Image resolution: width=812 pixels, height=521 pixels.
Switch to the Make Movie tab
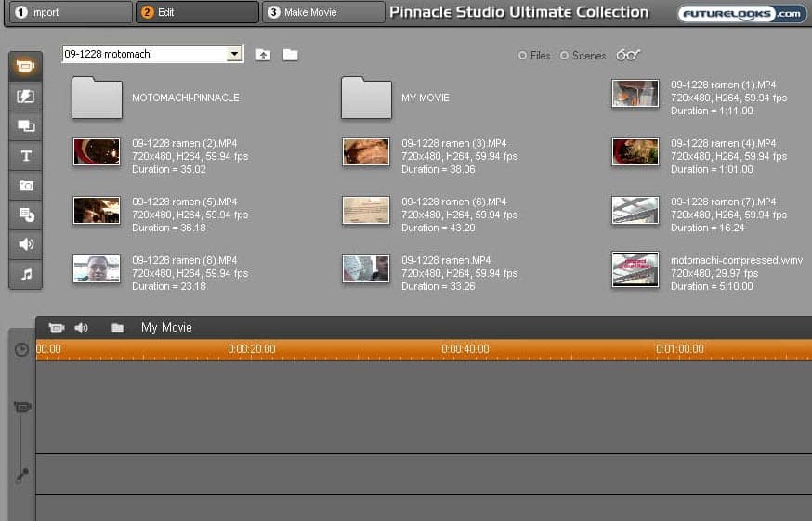tap(322, 12)
